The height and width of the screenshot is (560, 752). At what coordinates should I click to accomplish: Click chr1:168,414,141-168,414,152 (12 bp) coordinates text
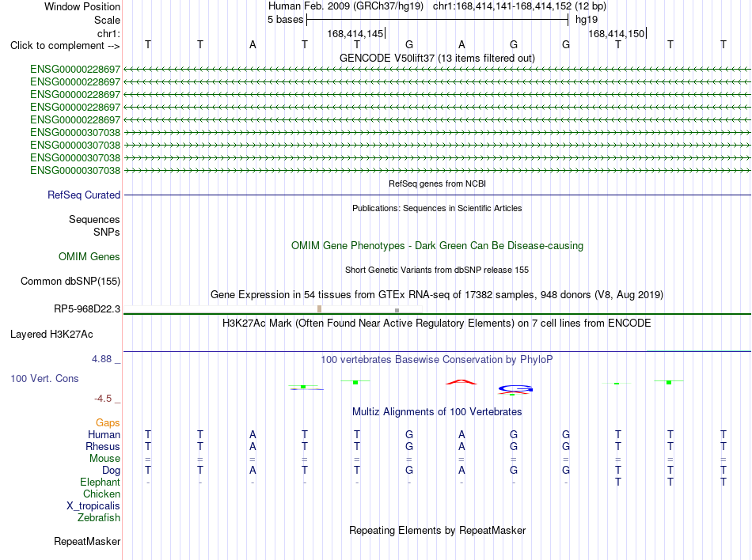click(519, 6)
